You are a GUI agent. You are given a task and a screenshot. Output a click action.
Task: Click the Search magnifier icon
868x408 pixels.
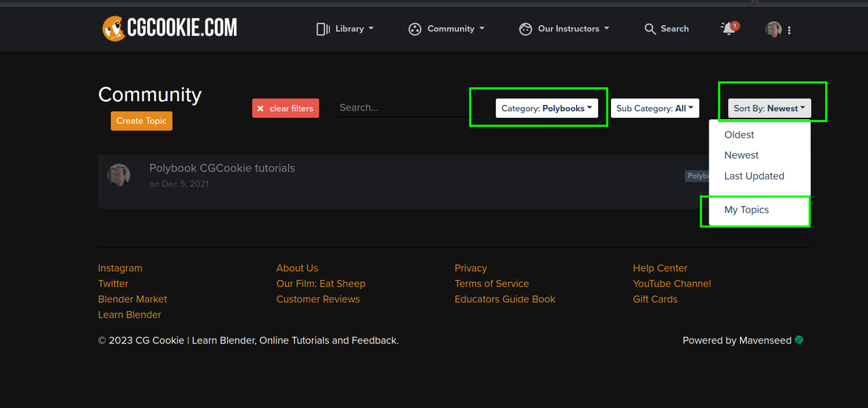tap(650, 28)
